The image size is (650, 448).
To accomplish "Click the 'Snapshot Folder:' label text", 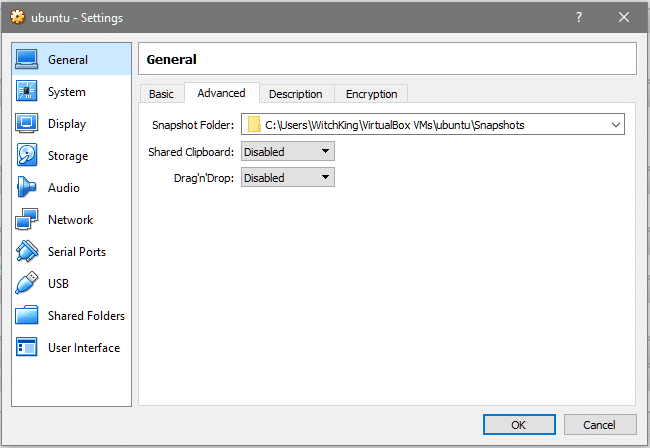I will tap(193, 125).
